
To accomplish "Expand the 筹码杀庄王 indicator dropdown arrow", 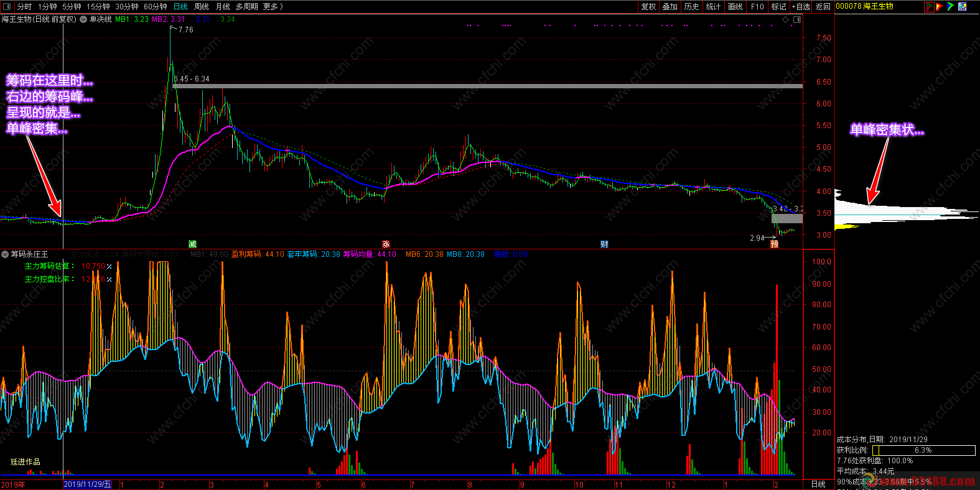I will [5, 254].
